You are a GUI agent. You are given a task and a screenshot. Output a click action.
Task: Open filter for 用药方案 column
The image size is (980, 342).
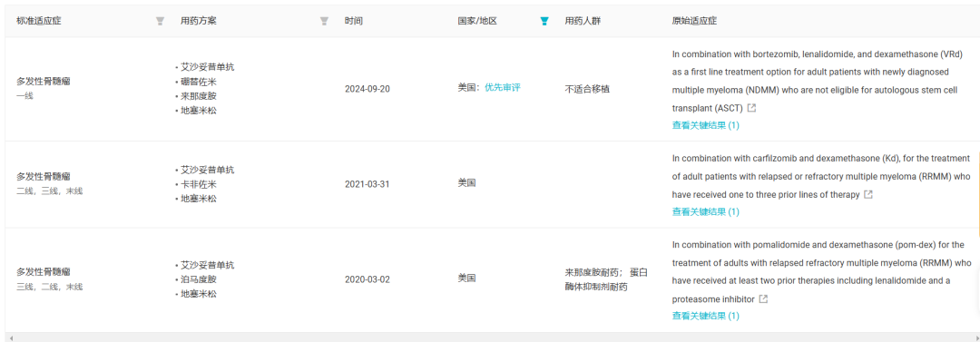(x=324, y=21)
